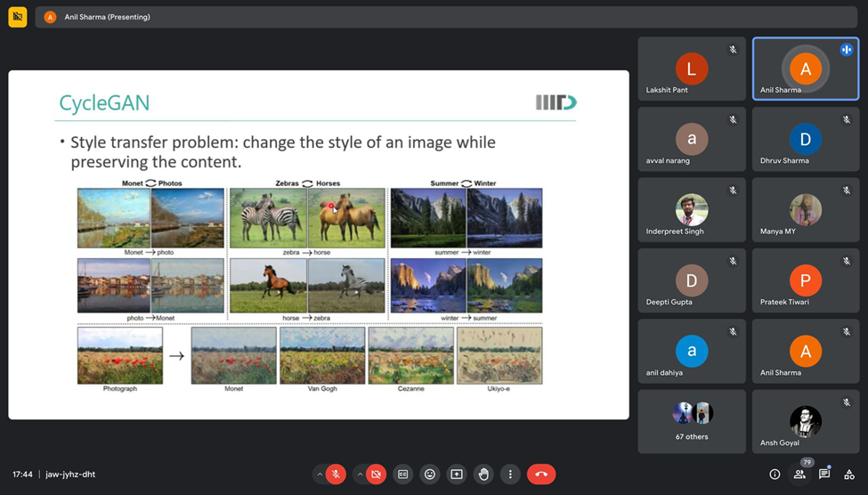
Task: Select the speaking Anil Sharma tile
Action: 806,69
